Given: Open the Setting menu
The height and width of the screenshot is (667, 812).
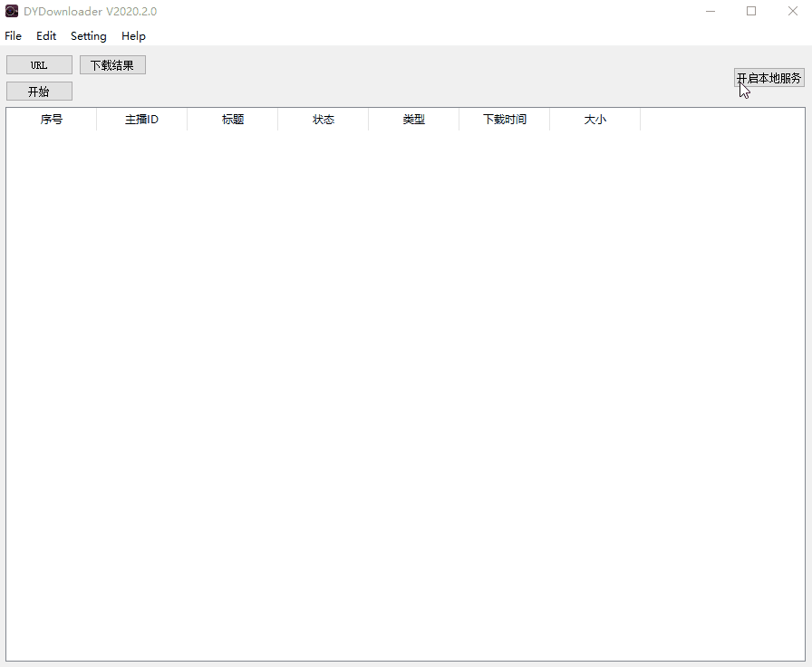Looking at the screenshot, I should pyautogui.click(x=89, y=36).
